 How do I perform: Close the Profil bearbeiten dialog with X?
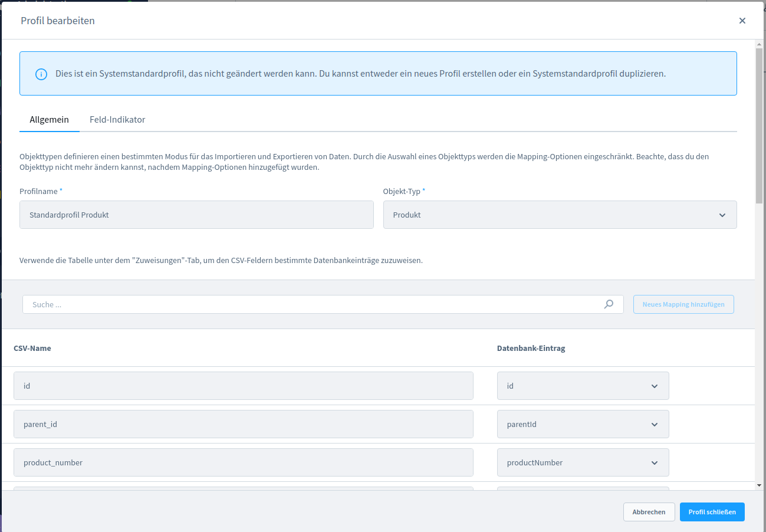(742, 21)
